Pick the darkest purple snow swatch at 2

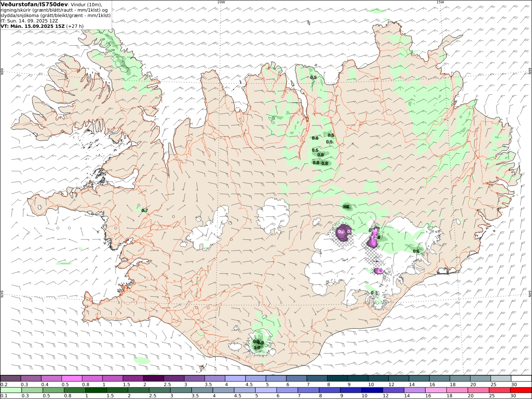point(153,378)
